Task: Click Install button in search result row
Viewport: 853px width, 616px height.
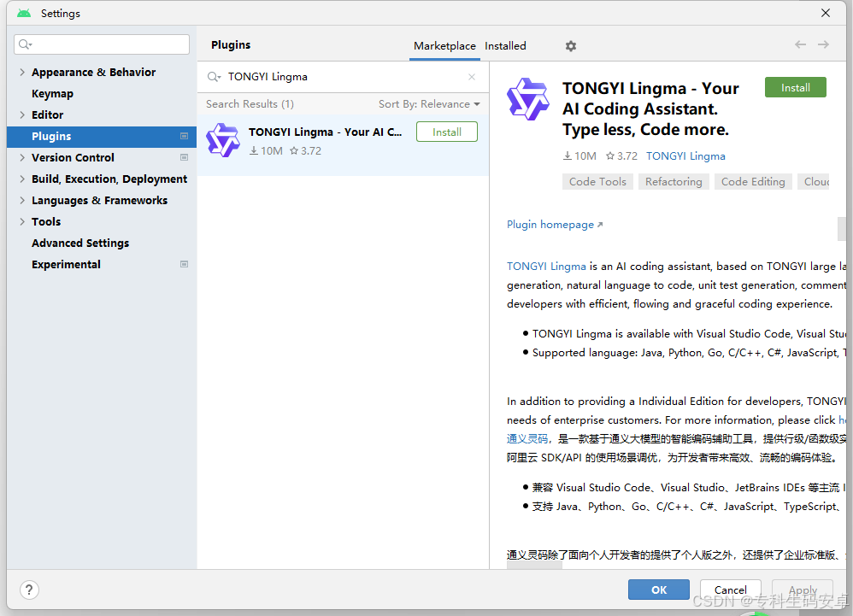Action: click(447, 132)
